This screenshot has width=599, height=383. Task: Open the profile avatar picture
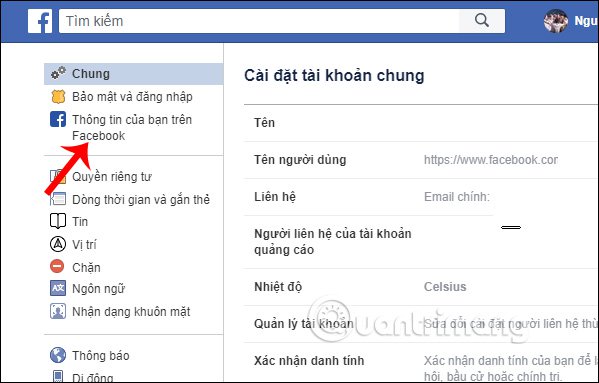555,21
